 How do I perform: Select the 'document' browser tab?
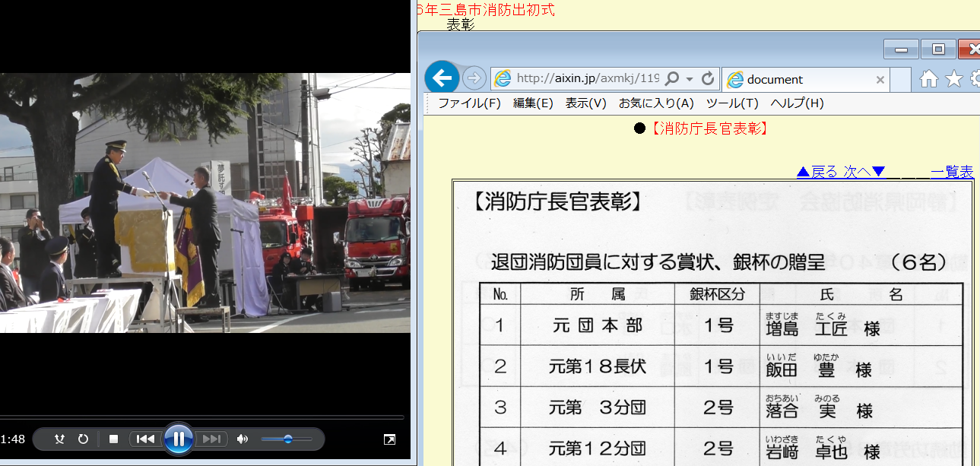805,79
